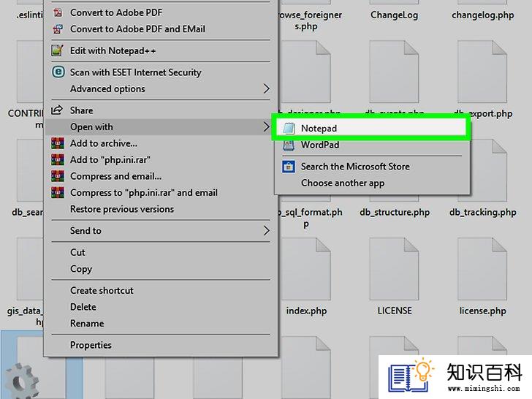This screenshot has width=532, height=399.
Task: Select the LICENSE file icon
Action: 395,269
